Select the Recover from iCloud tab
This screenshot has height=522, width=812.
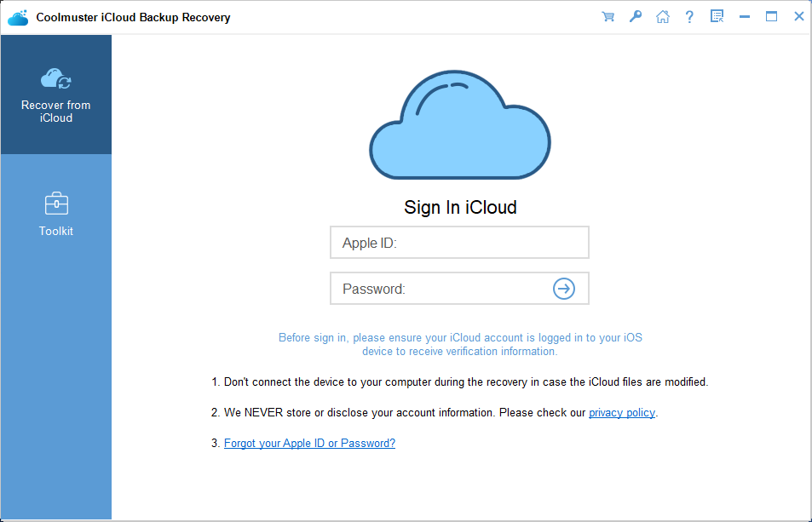[56, 95]
